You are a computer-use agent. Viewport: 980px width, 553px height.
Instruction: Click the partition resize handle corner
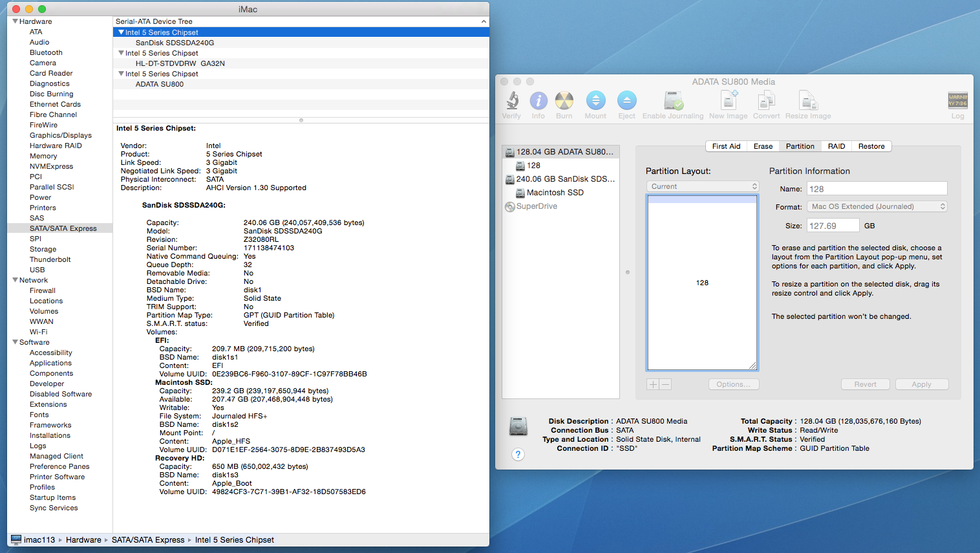[752, 366]
